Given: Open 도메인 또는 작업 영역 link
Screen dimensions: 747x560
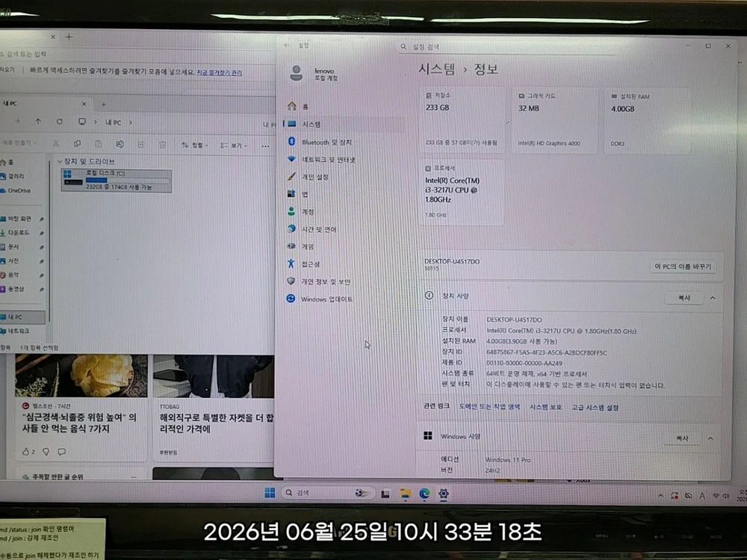Looking at the screenshot, I should (489, 407).
